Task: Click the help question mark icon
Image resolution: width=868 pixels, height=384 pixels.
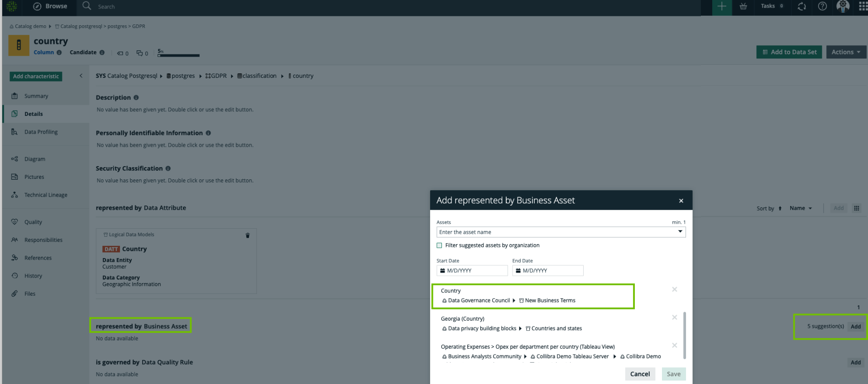Action: click(x=822, y=6)
